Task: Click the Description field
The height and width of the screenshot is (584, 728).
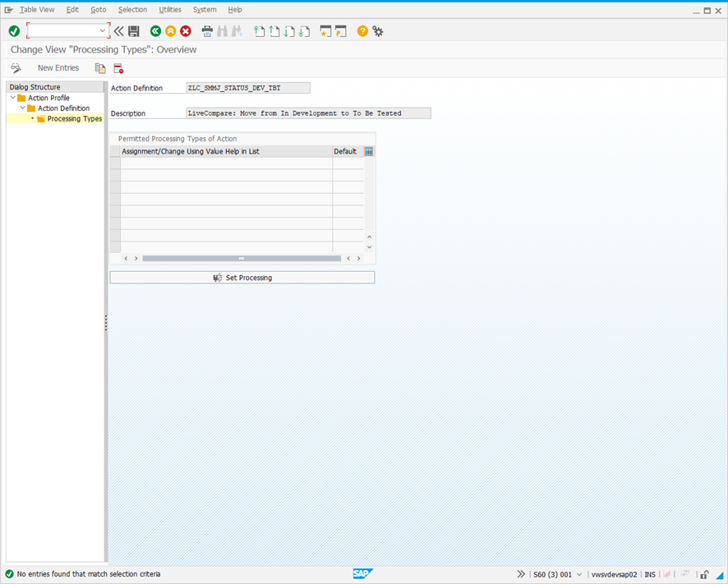Action: pos(308,113)
